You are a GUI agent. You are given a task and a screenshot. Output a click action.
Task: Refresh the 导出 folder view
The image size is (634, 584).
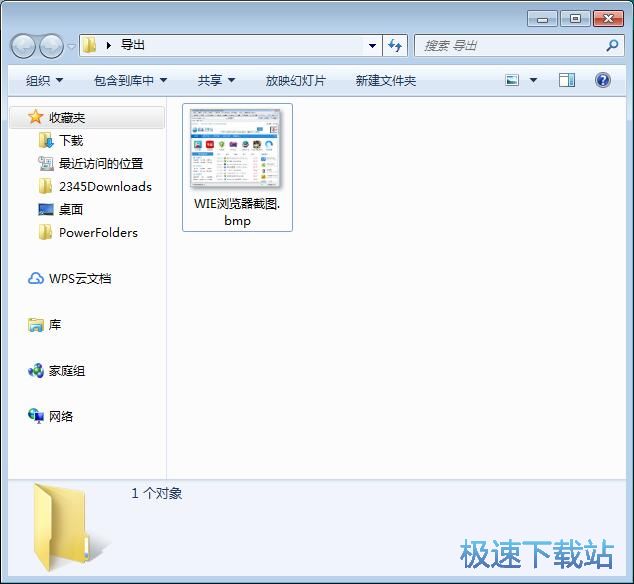[395, 45]
